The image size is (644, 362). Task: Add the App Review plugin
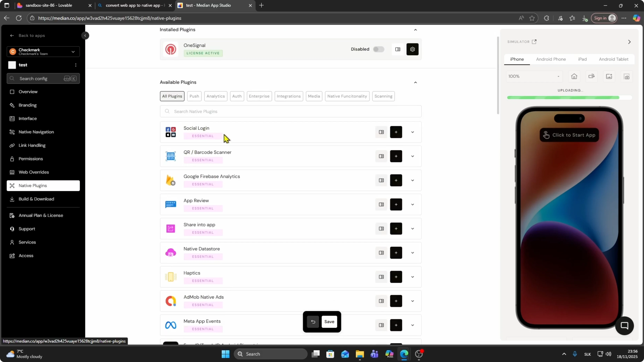click(396, 205)
